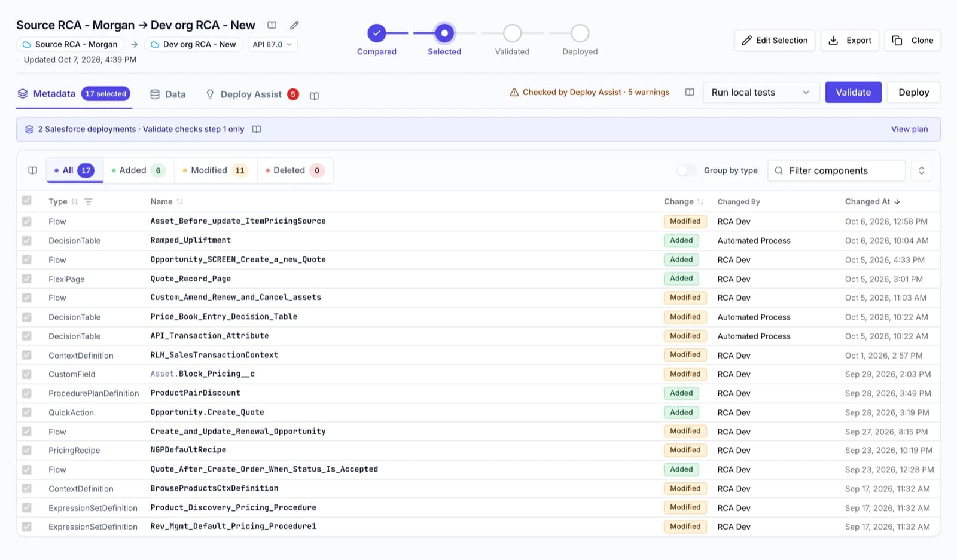Enable the Group by type toggle

pos(687,170)
